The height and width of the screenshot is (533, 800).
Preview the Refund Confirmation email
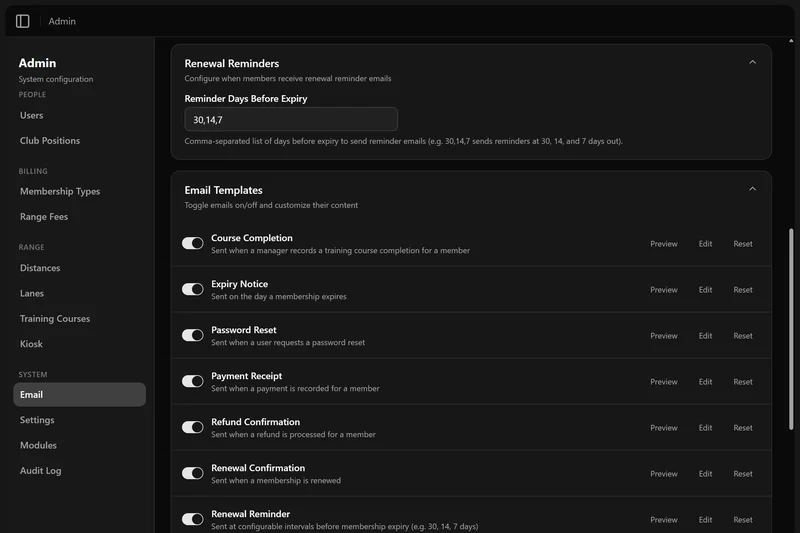[x=664, y=427]
